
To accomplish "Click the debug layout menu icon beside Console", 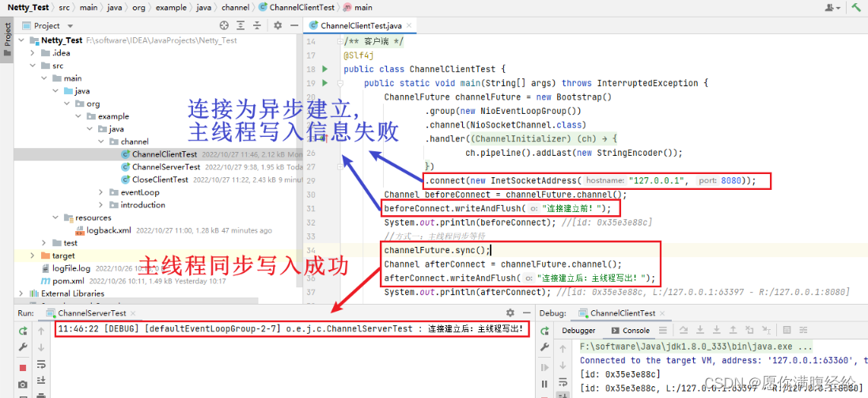I will (663, 331).
